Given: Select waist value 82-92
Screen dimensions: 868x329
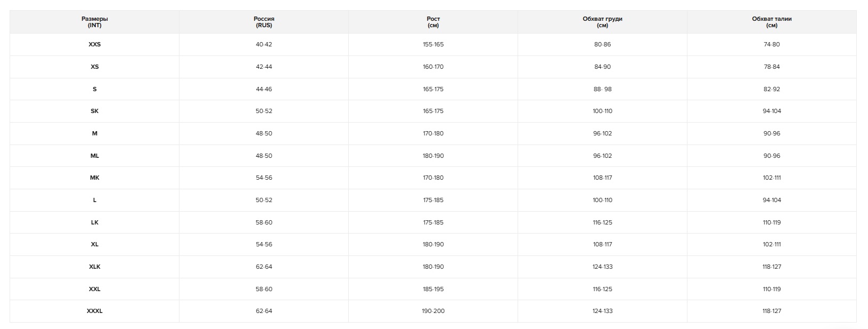Looking at the screenshot, I should (772, 90).
